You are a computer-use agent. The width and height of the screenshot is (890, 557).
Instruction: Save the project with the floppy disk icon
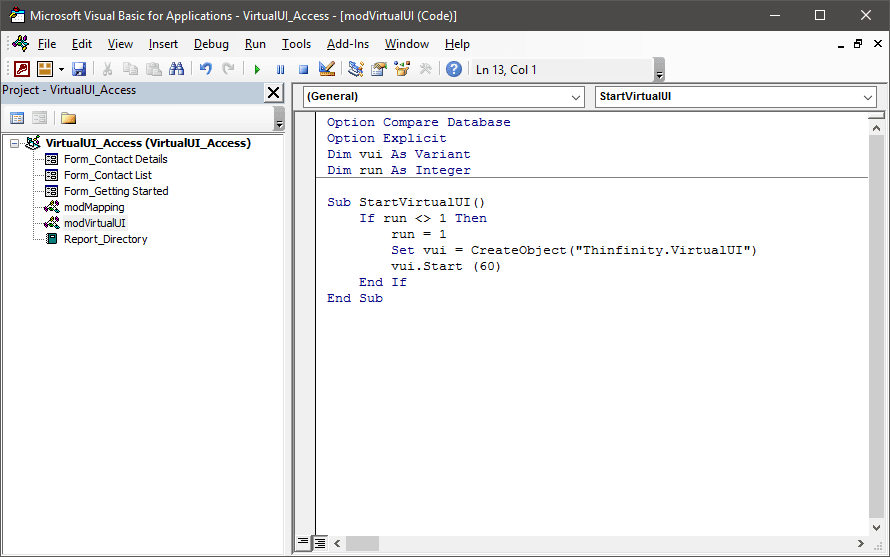[78, 69]
